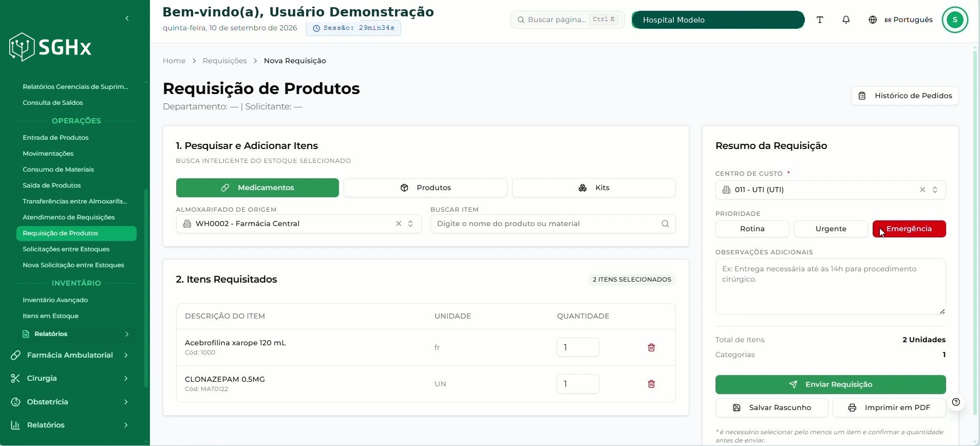The height and width of the screenshot is (446, 980).
Task: Click the Farmácia Ambulatorial pill icon
Action: [15, 356]
